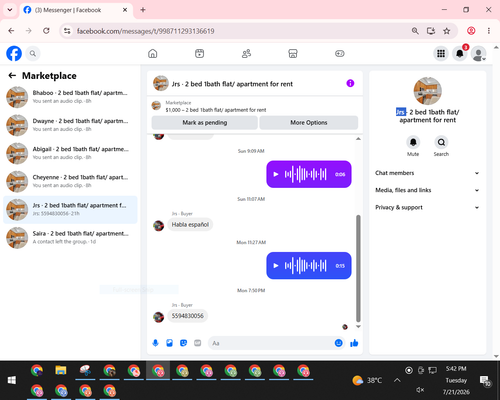The height and width of the screenshot is (400, 500).
Task: Open the Dwayne conversation
Action: pyautogui.click(x=70, y=125)
